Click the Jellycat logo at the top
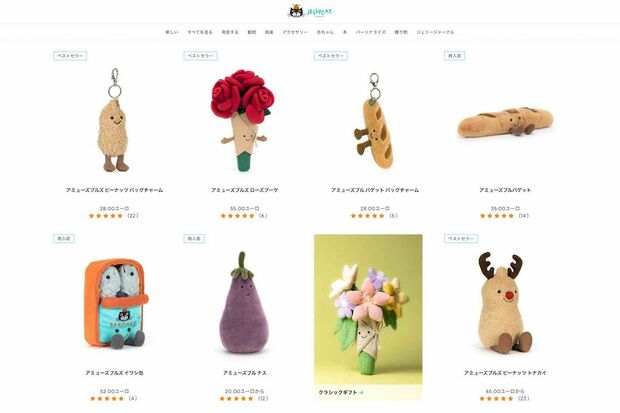 click(x=310, y=11)
